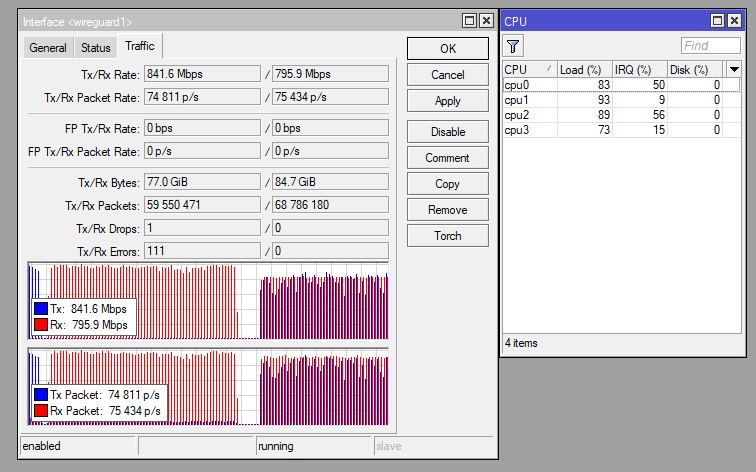Maximize the CPU window
The width and height of the screenshot is (756, 472).
tap(717, 20)
